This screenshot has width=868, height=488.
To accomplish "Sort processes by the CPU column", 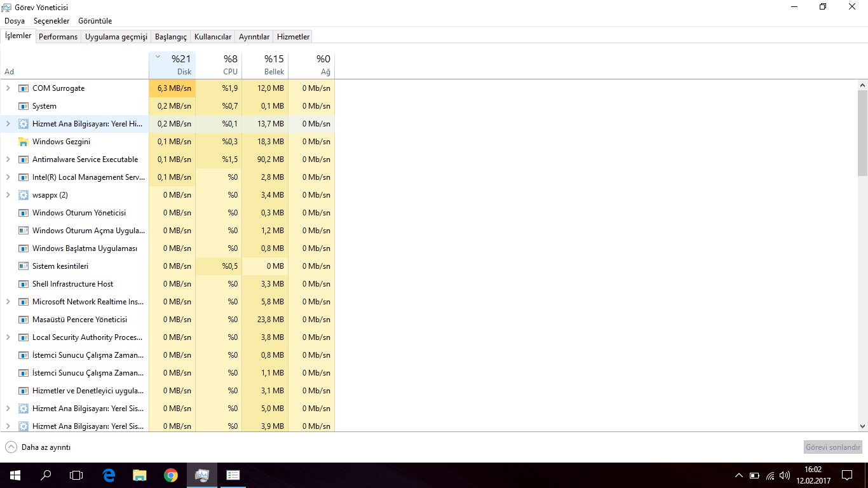I will (x=219, y=65).
